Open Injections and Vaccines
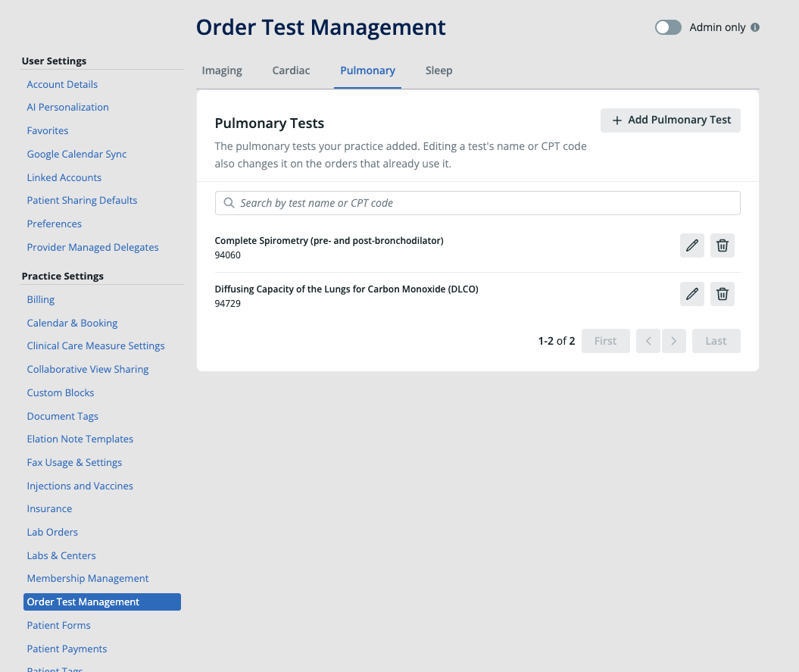This screenshot has width=799, height=672. click(x=80, y=486)
